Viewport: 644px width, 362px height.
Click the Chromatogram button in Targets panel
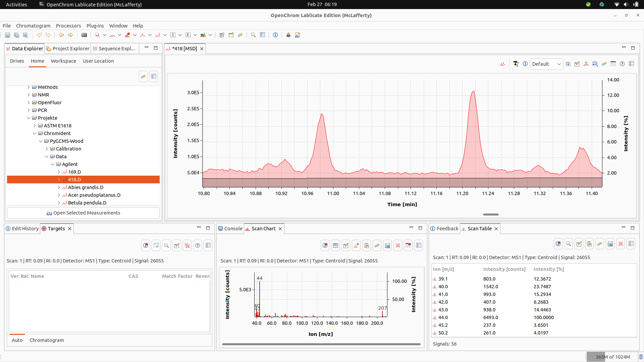pyautogui.click(x=47, y=340)
